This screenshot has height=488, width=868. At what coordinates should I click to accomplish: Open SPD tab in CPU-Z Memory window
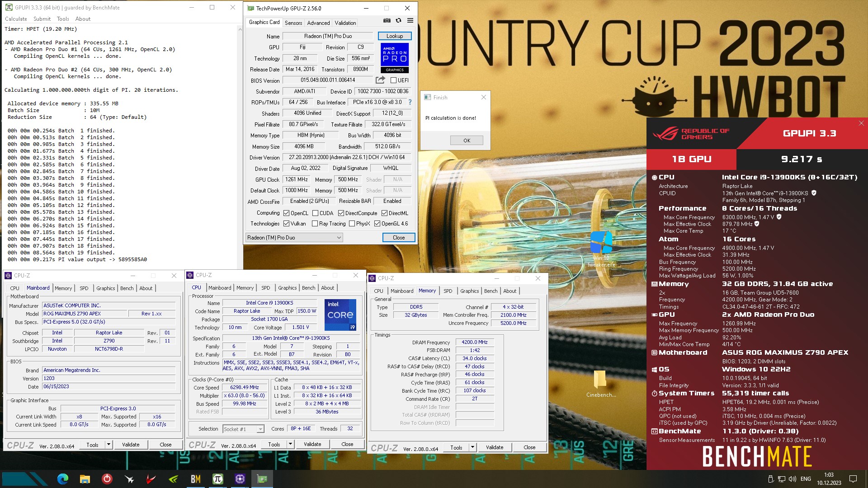pyautogui.click(x=448, y=291)
